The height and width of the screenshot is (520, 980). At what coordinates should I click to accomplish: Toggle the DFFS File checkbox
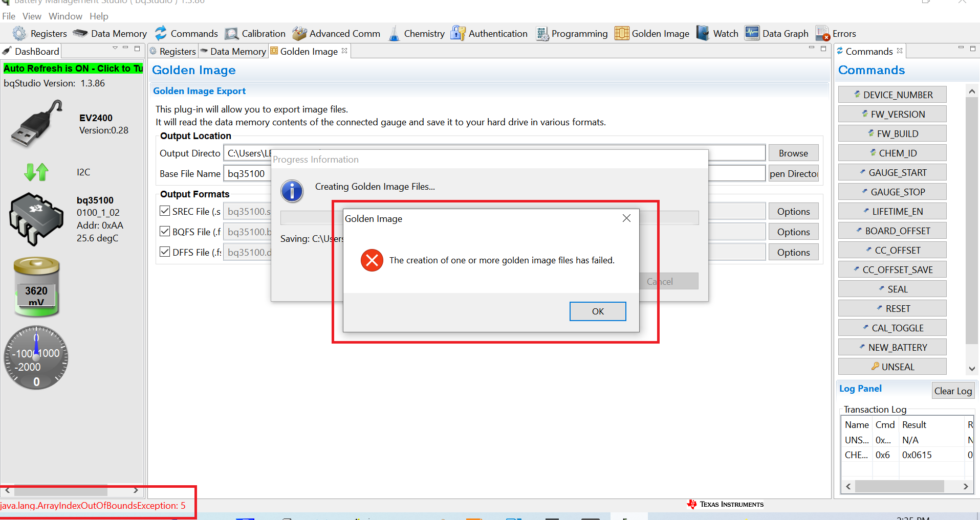[165, 252]
